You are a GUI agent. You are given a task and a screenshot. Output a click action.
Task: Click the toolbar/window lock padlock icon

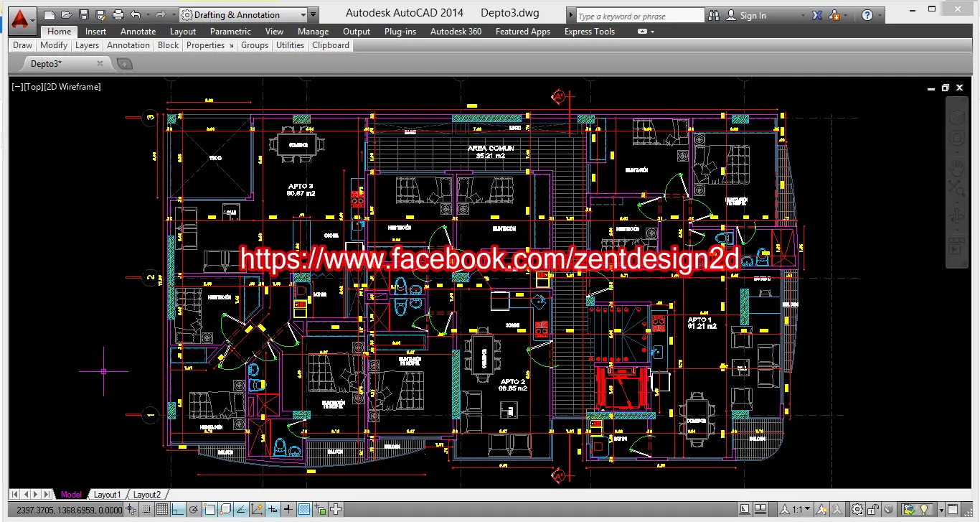872,509
